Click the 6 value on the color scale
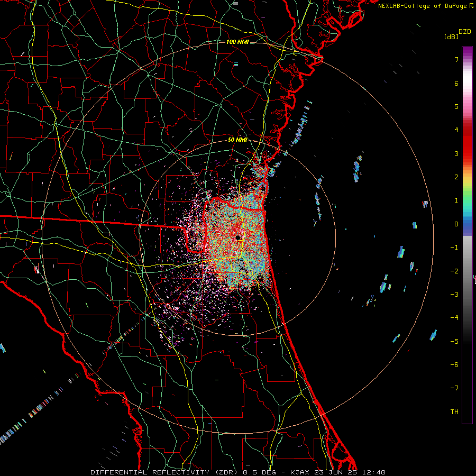The height and width of the screenshot is (476, 476). pos(456,83)
